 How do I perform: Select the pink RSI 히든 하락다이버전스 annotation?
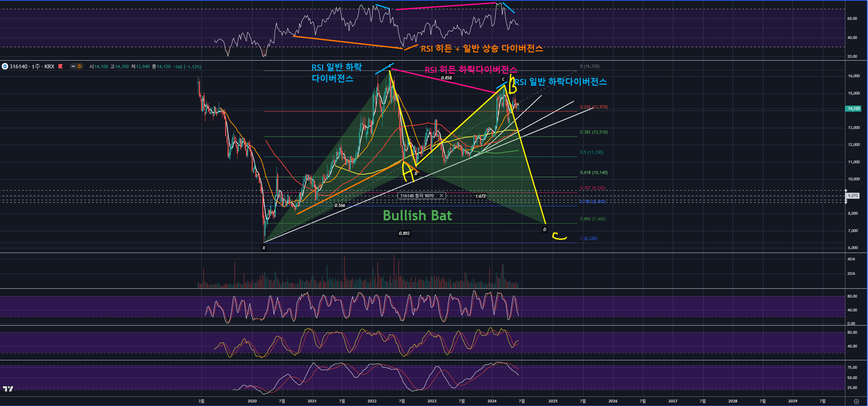point(471,69)
